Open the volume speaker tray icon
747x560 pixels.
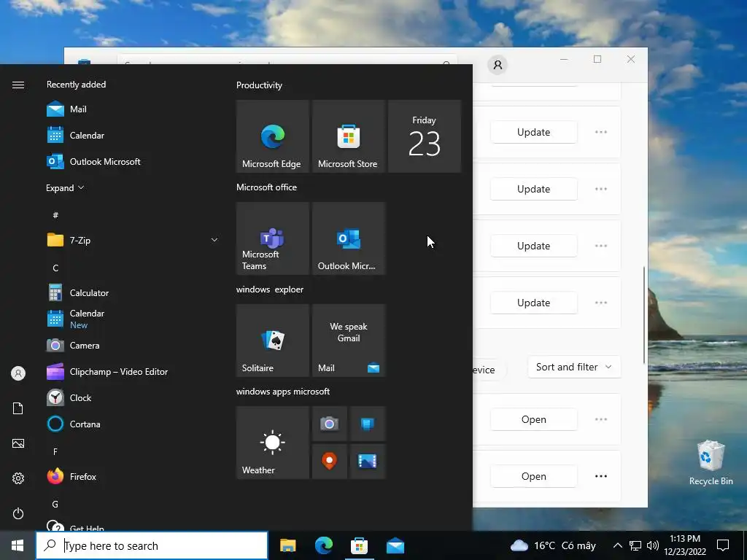pos(653,545)
